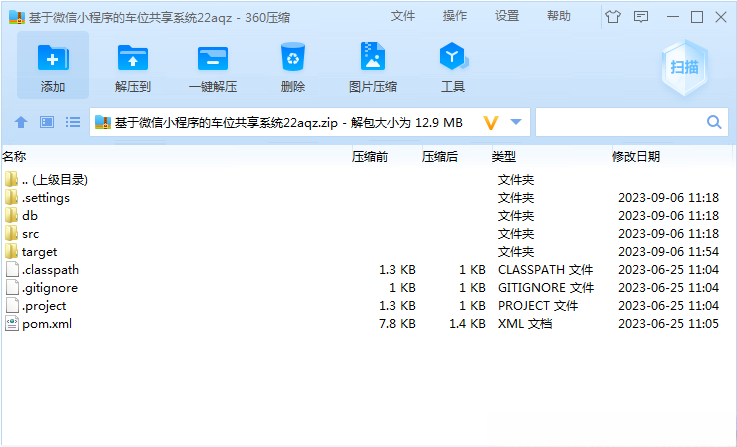This screenshot has width=737, height=447.
Task: Click the pom.xml file icon
Action: click(12, 324)
